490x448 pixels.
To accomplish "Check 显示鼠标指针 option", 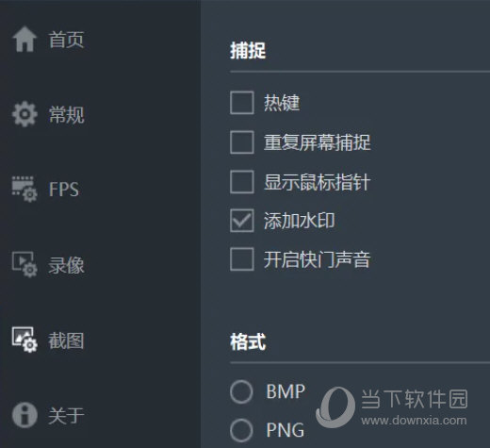I will click(x=242, y=182).
